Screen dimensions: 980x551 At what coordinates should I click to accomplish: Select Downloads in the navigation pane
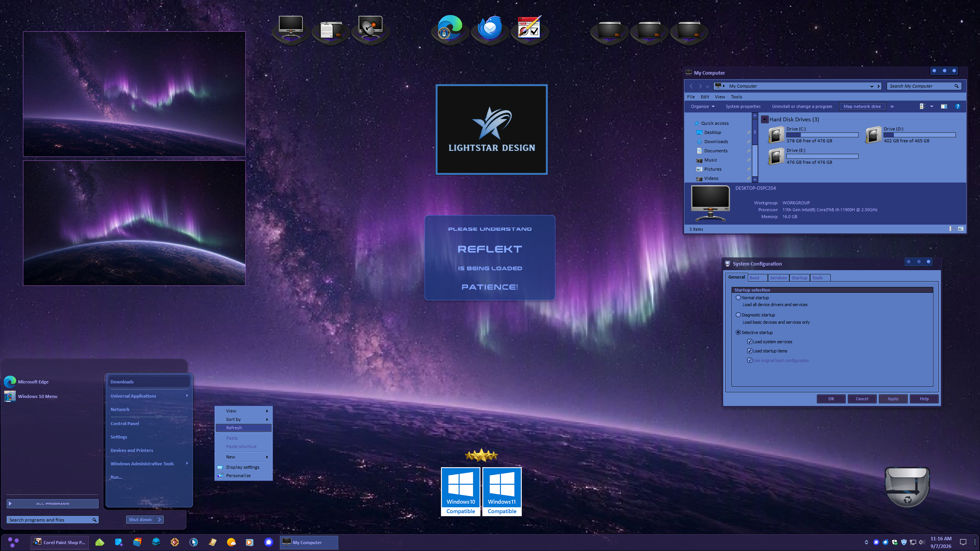pyautogui.click(x=716, y=142)
